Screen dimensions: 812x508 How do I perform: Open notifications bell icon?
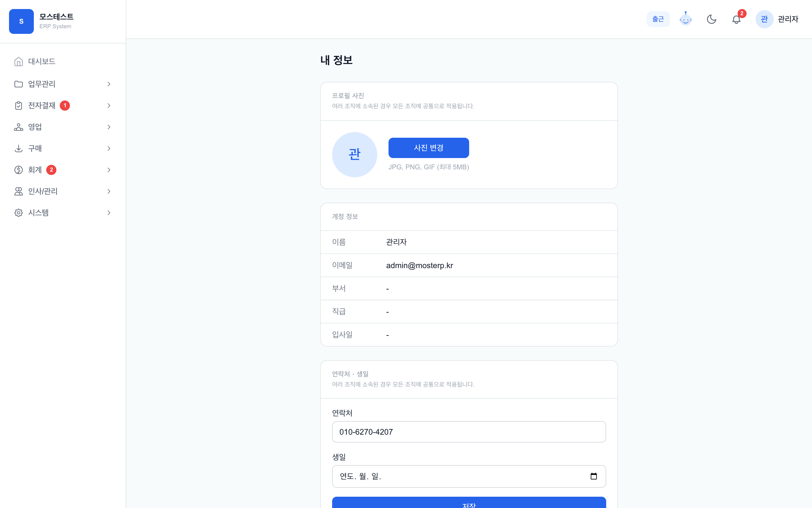point(736,19)
